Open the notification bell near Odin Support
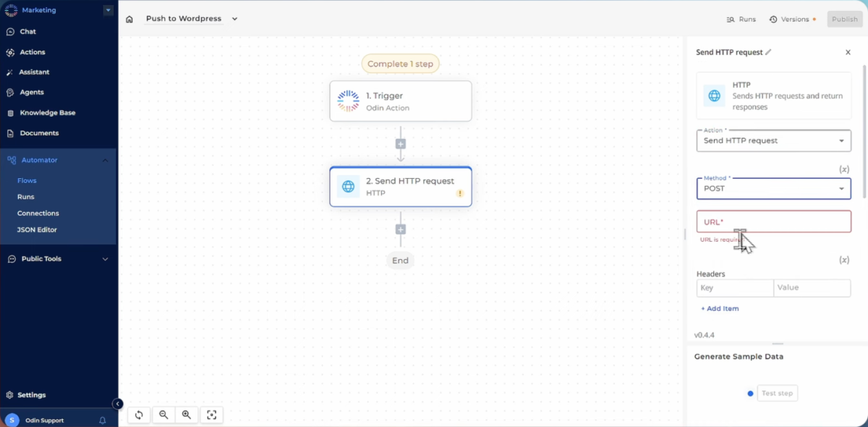The height and width of the screenshot is (427, 868). [x=102, y=420]
